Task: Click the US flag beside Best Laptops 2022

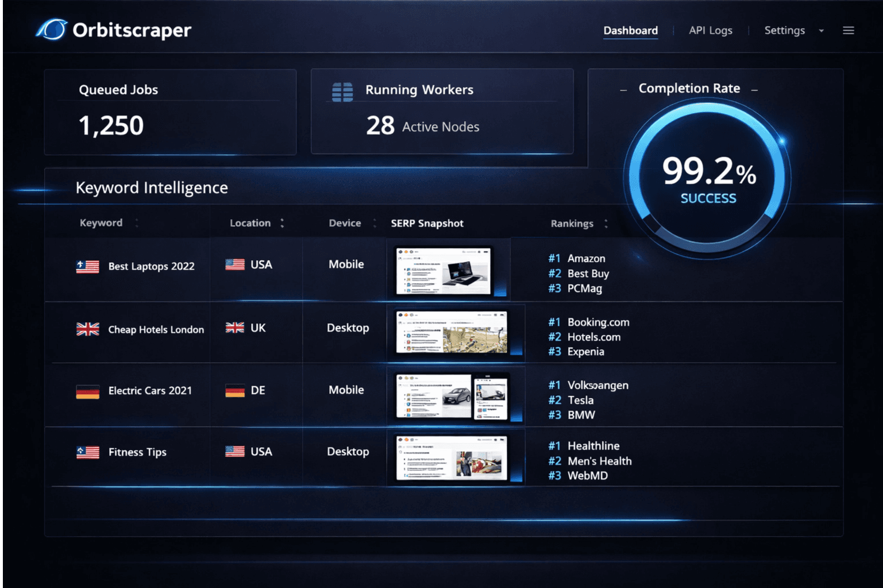Action: [87, 265]
